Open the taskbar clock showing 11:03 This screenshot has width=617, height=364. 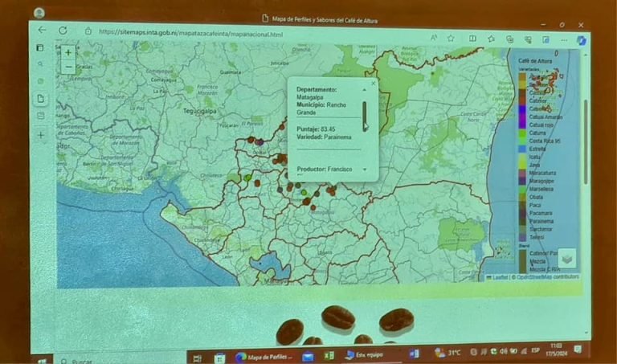coord(557,350)
